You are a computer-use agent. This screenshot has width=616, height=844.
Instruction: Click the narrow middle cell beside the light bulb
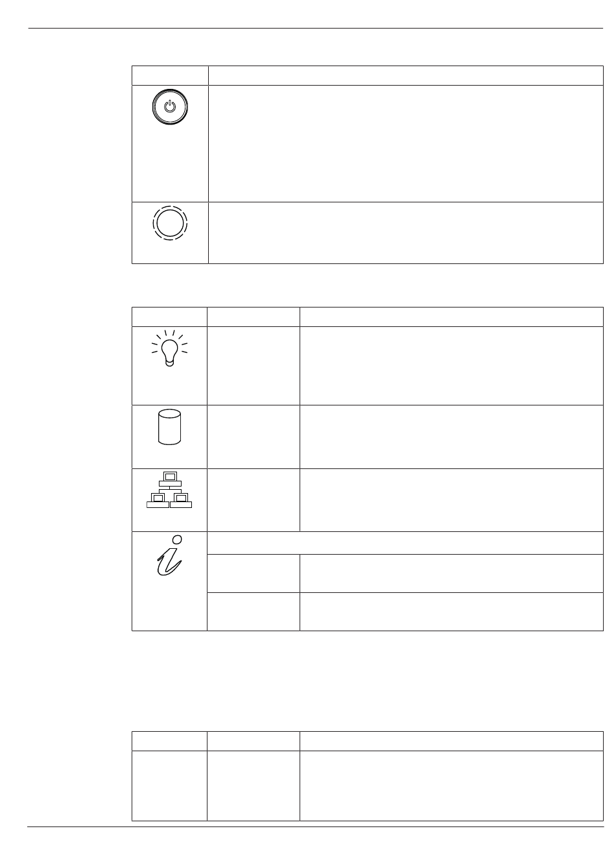(x=254, y=366)
